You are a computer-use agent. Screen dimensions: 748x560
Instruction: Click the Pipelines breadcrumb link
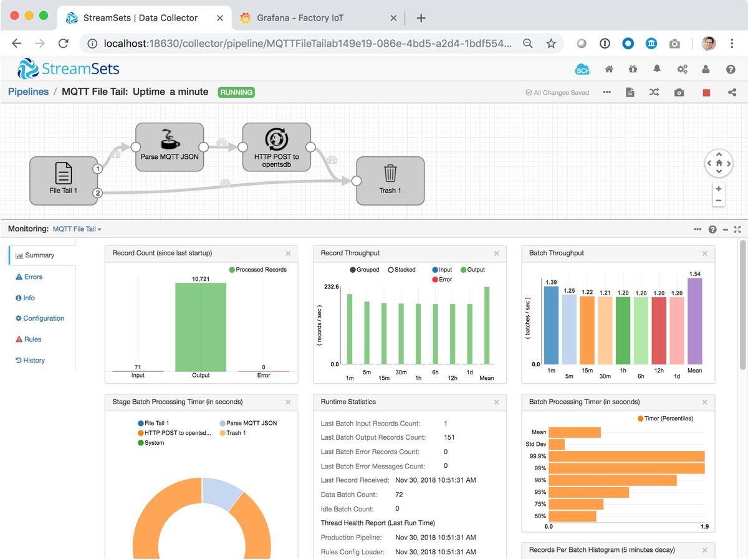(28, 92)
